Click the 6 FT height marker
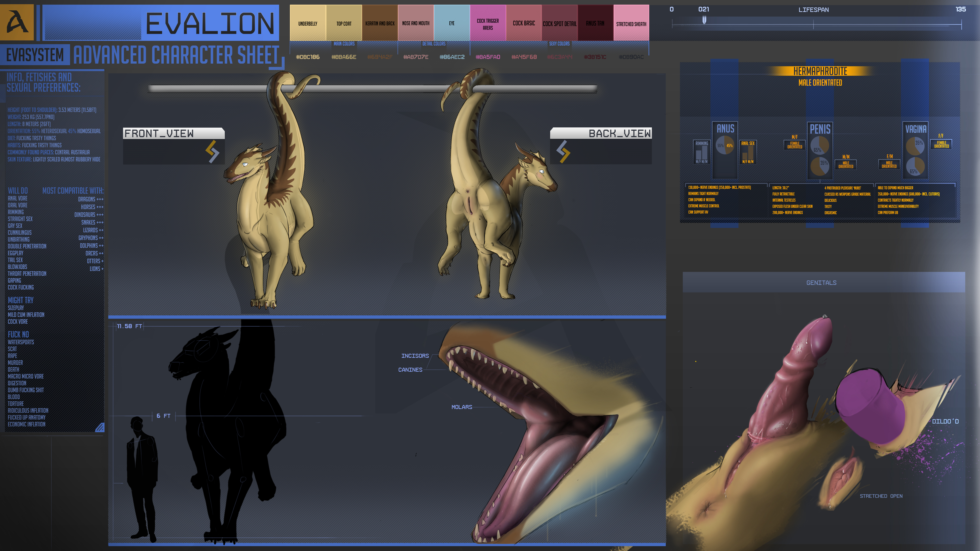The image size is (980, 551). (x=163, y=416)
